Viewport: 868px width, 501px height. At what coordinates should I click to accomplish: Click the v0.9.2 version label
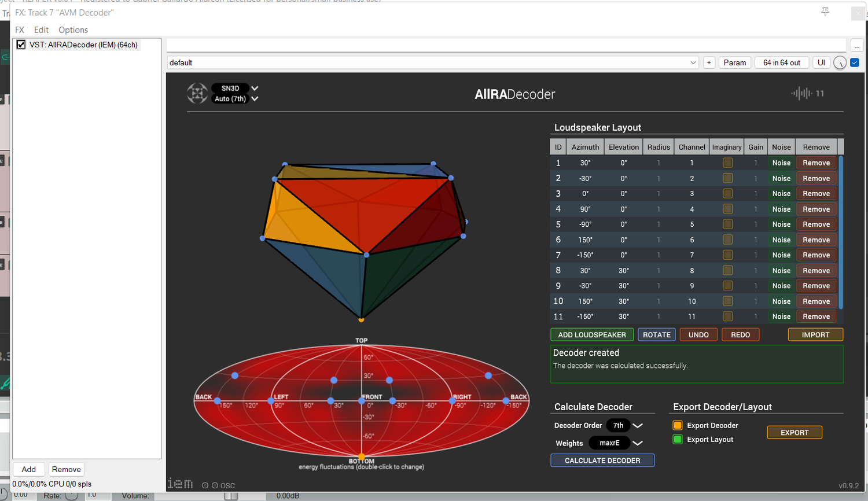849,486
